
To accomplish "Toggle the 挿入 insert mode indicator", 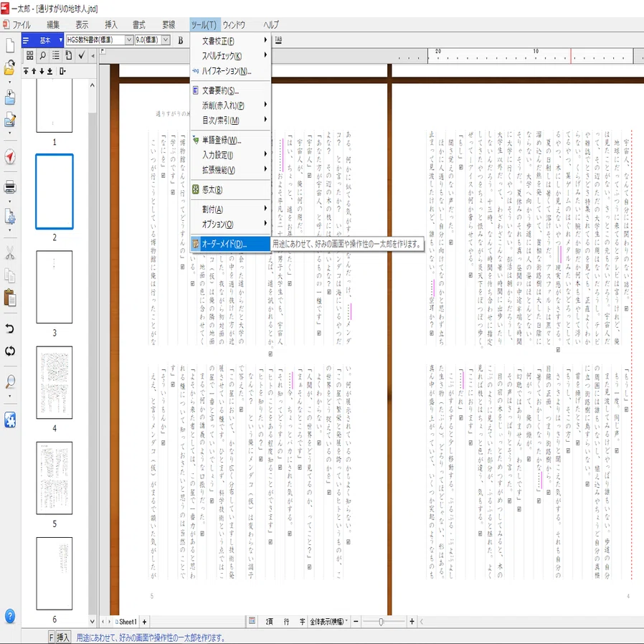I will click(63, 638).
